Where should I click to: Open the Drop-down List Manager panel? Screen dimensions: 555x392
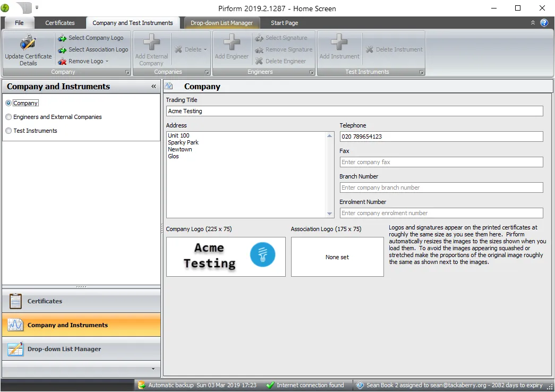[x=81, y=350]
